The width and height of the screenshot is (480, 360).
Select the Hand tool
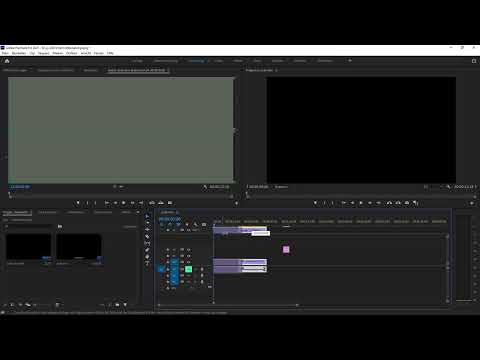coord(148,257)
